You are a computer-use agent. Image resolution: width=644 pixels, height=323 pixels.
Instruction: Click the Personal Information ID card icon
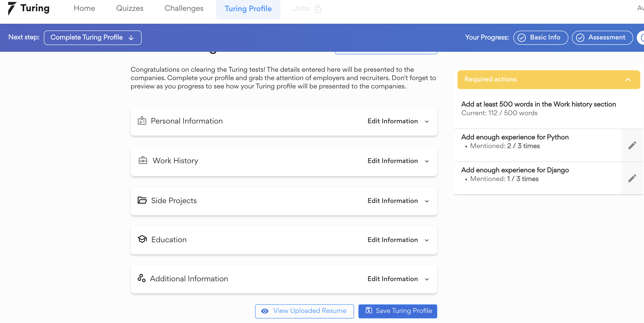[x=142, y=121]
